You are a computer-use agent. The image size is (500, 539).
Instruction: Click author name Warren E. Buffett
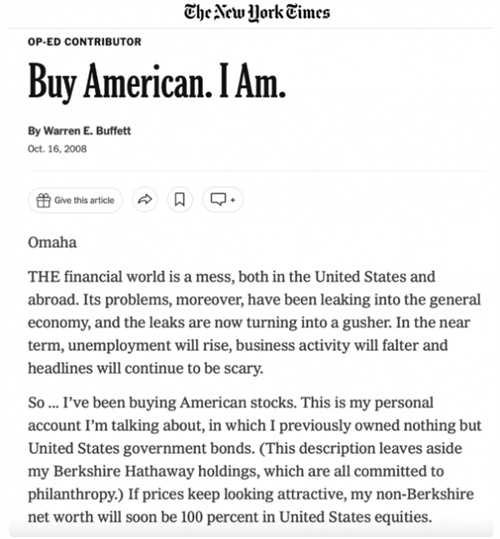87,131
